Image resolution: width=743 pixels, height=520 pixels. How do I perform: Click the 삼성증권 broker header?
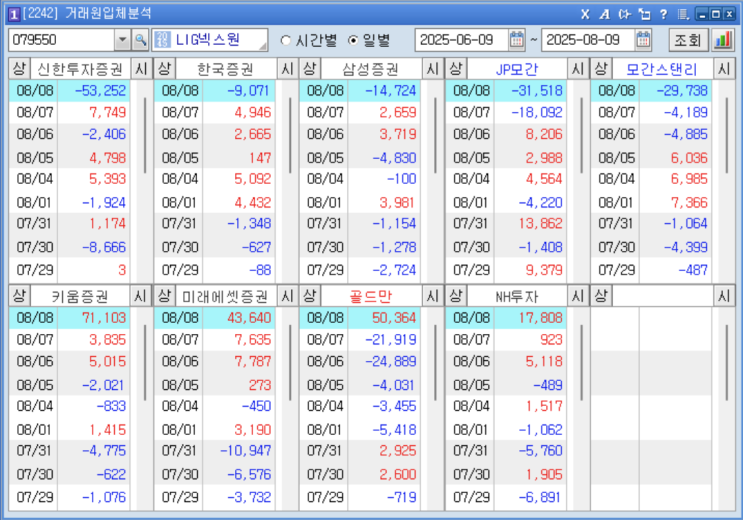371,69
